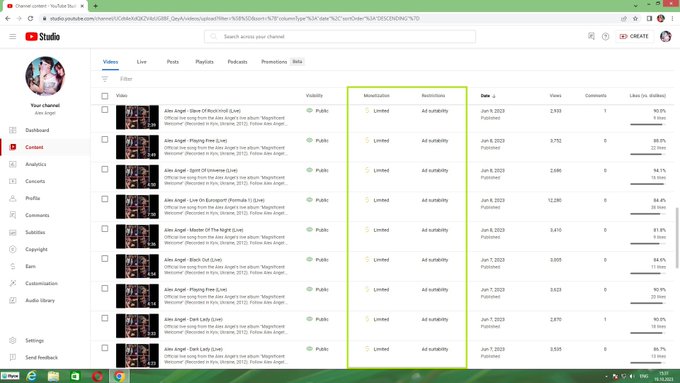680x383 pixels.
Task: Select checkbox for Black Out (Live)
Action: pyautogui.click(x=105, y=259)
